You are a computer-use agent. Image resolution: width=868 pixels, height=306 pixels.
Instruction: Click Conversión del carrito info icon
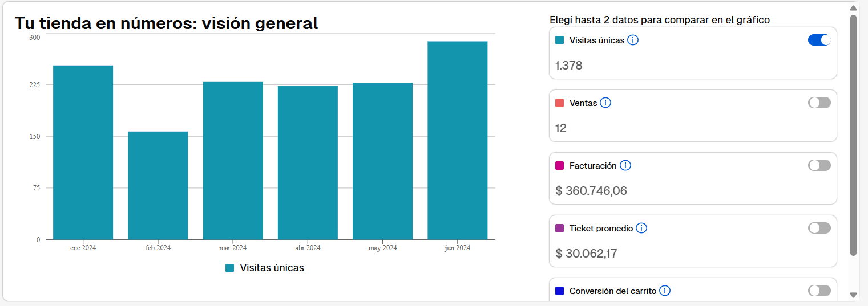665,291
